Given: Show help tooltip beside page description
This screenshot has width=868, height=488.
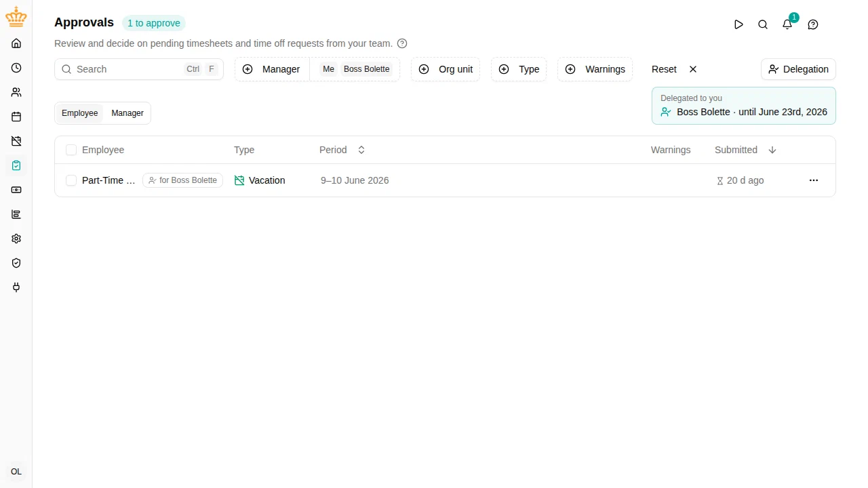Looking at the screenshot, I should pyautogui.click(x=402, y=43).
